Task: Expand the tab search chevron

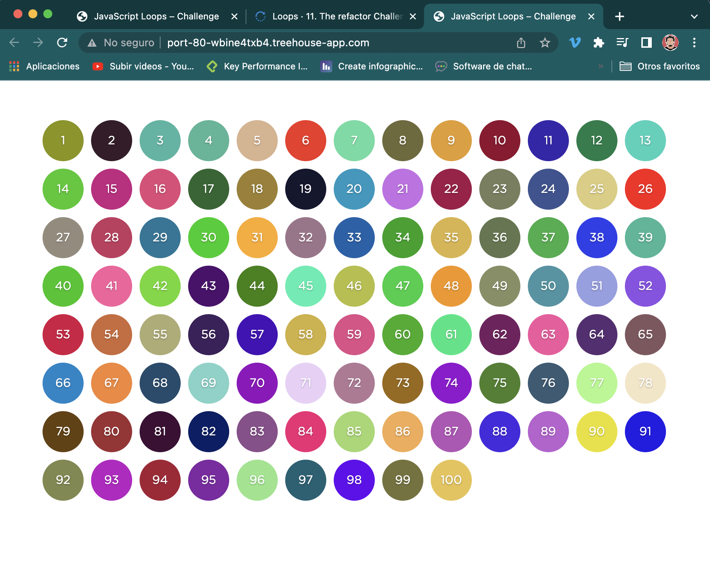Action: [694, 16]
